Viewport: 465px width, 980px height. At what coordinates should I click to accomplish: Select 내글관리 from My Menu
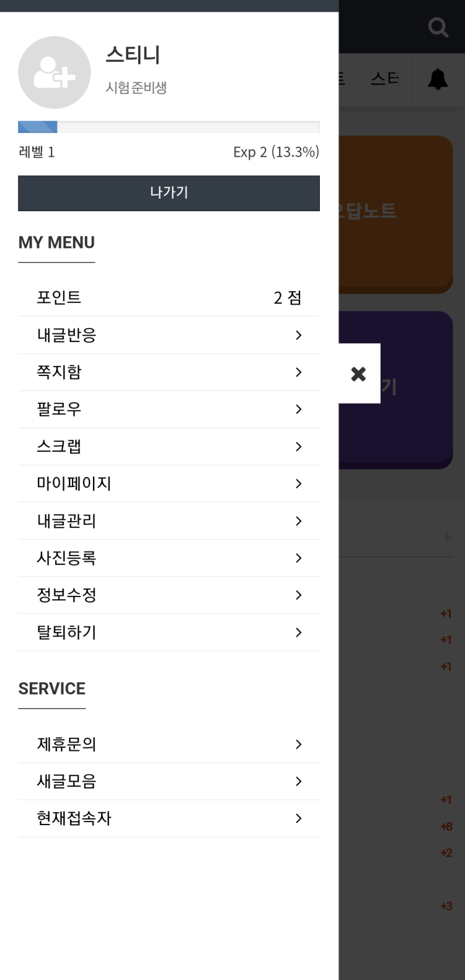point(66,521)
